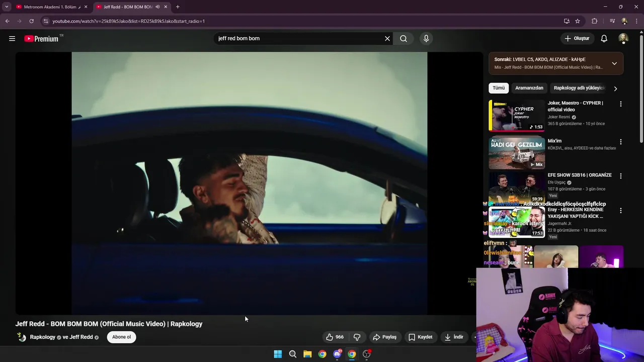Open the Rapkology channel name link
644x362 pixels.
43,337
